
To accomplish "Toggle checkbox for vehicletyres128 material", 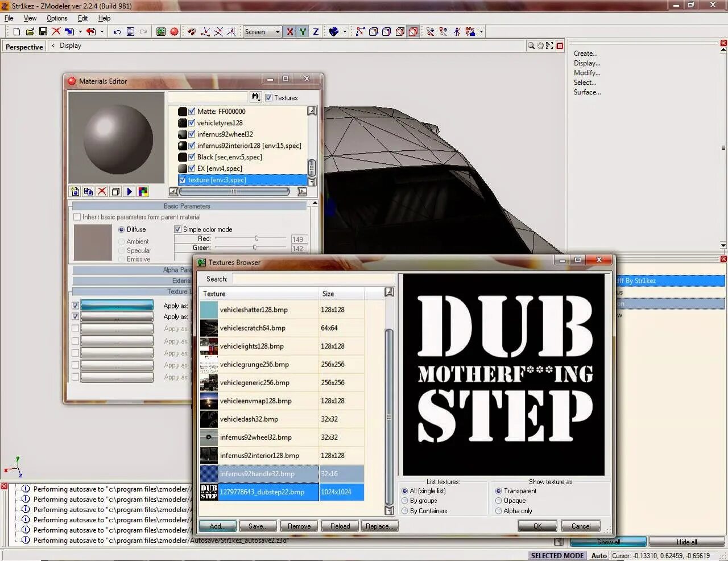I will (192, 123).
